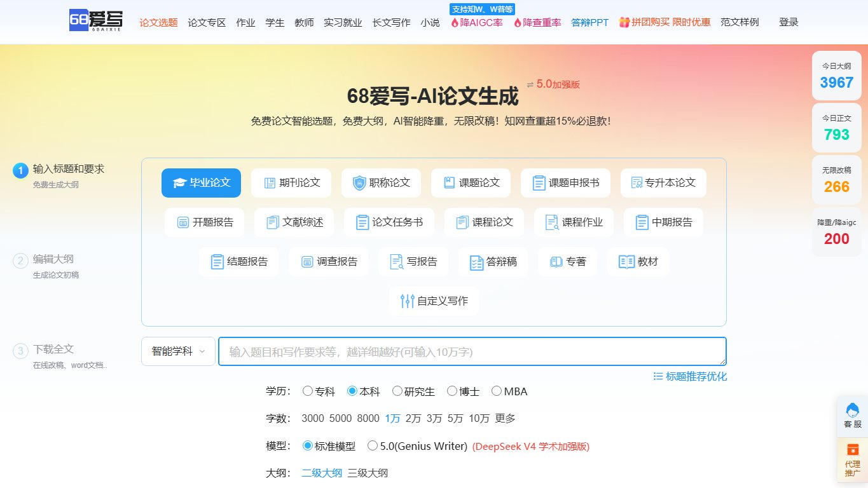The image size is (868, 488).
Task: Click the icon beside 文献综述
Action: [273, 222]
